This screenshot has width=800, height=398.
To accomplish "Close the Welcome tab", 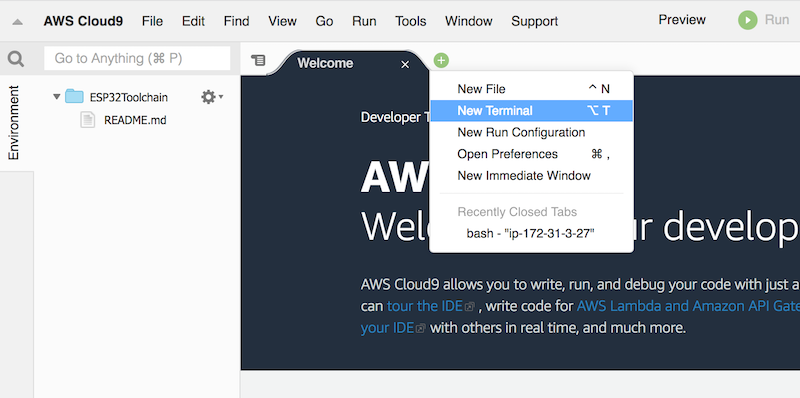I will click(x=405, y=64).
